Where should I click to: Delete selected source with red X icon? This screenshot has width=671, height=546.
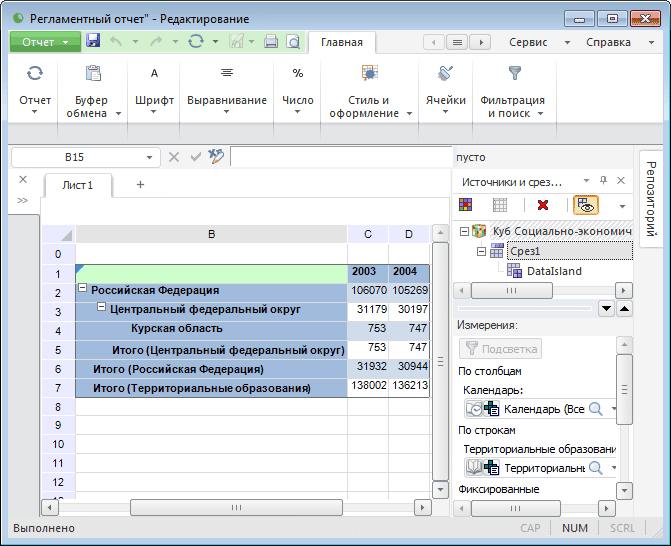point(543,205)
